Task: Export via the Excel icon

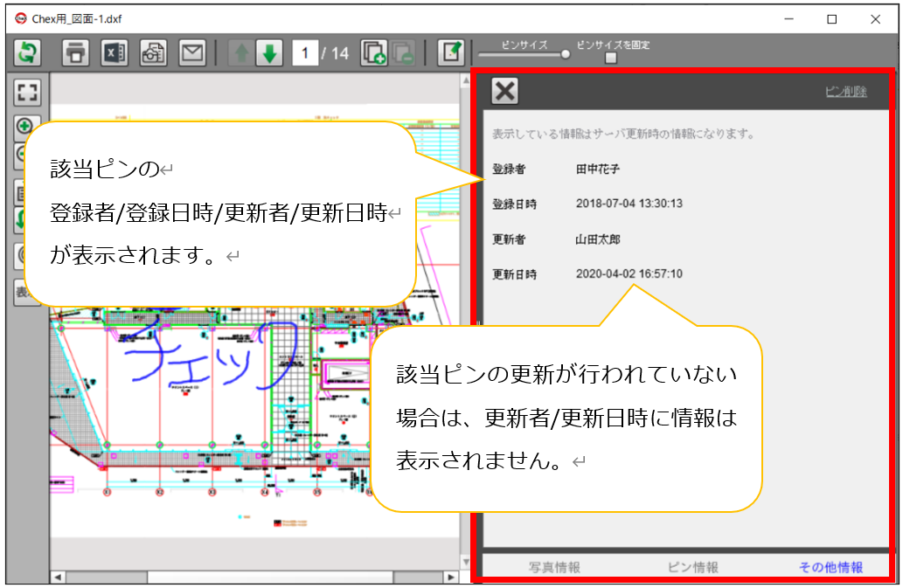Action: (115, 52)
